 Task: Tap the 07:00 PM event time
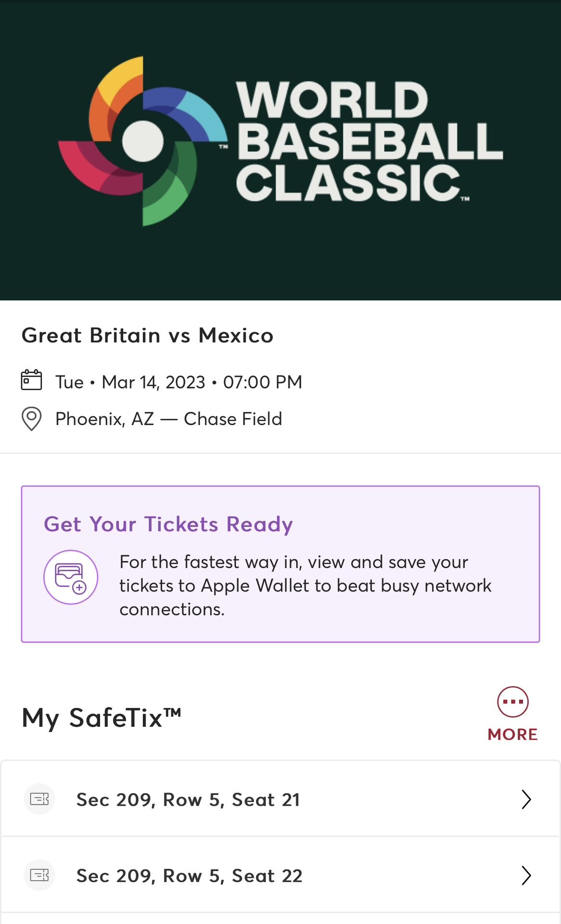pos(263,382)
